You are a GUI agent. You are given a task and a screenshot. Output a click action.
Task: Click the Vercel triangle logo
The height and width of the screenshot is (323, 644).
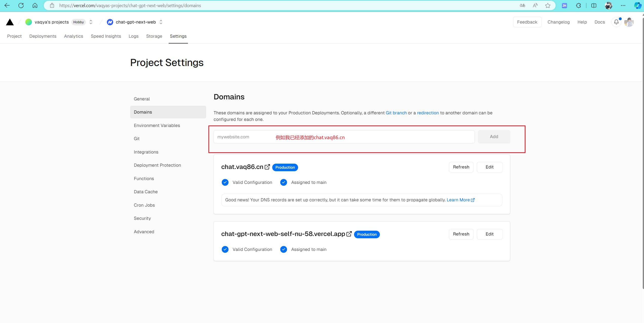[10, 22]
